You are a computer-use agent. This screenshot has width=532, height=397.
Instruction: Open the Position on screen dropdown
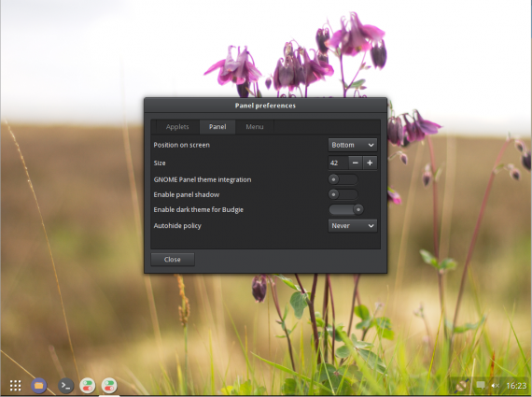point(353,145)
